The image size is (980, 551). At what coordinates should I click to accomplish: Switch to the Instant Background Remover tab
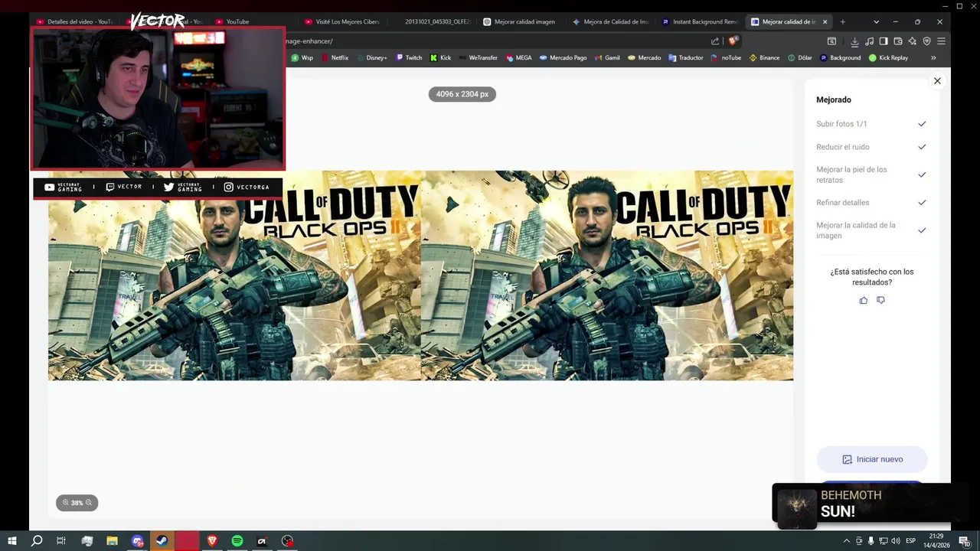(699, 21)
